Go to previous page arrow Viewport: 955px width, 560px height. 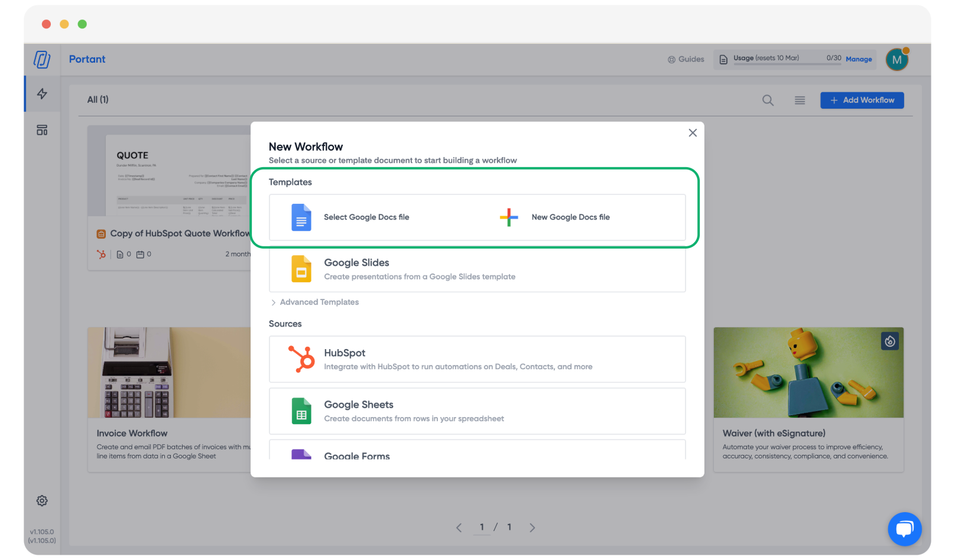coord(459,528)
